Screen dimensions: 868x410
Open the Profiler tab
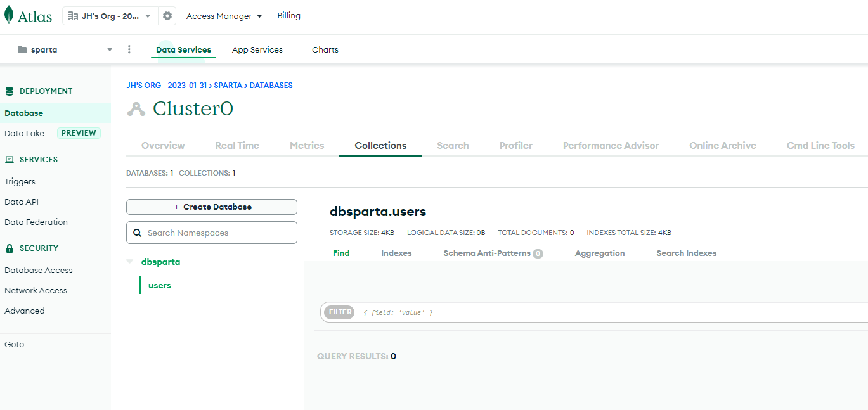[x=516, y=145]
